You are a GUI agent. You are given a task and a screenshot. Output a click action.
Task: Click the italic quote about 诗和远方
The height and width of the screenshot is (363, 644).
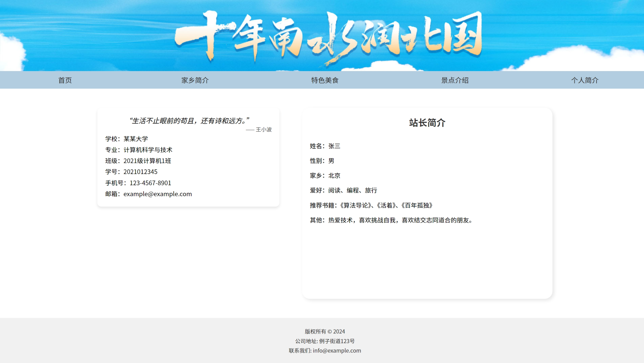pyautogui.click(x=189, y=121)
